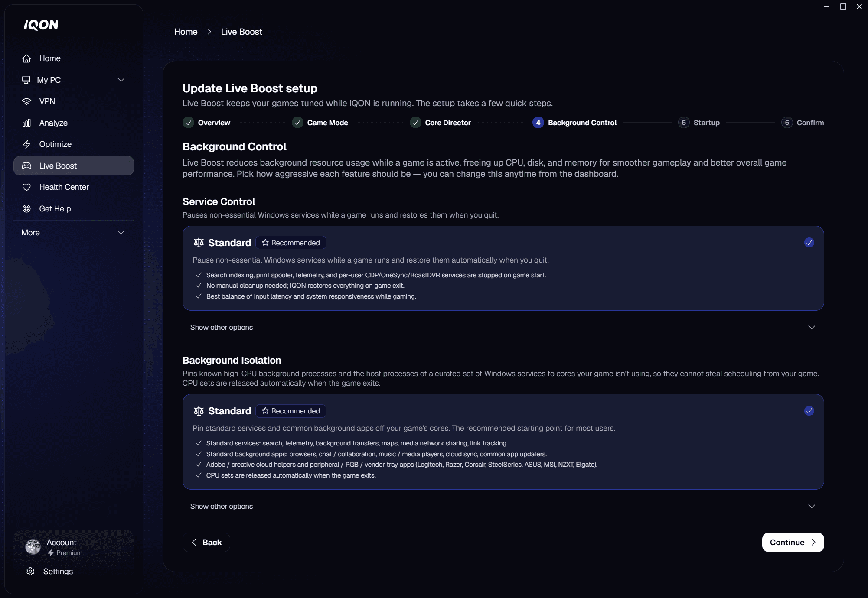Image resolution: width=868 pixels, height=598 pixels.
Task: Click the Core Director step checkmark icon
Action: (x=415, y=123)
